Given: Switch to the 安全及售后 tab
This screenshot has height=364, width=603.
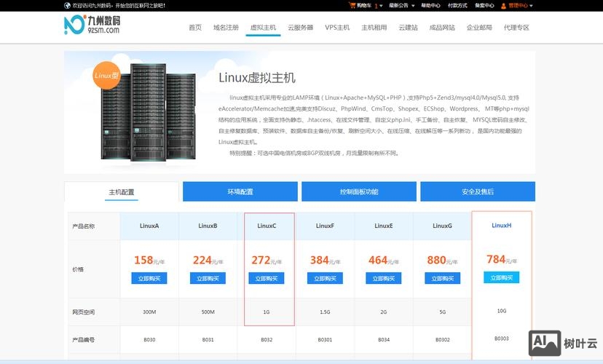Looking at the screenshot, I should 478,191.
